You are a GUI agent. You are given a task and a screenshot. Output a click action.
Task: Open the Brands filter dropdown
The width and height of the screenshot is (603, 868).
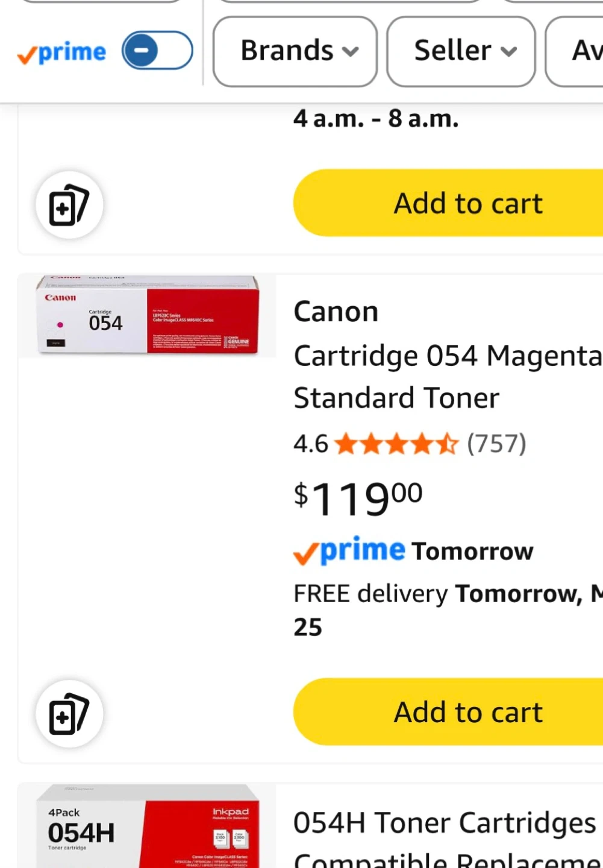(x=295, y=51)
